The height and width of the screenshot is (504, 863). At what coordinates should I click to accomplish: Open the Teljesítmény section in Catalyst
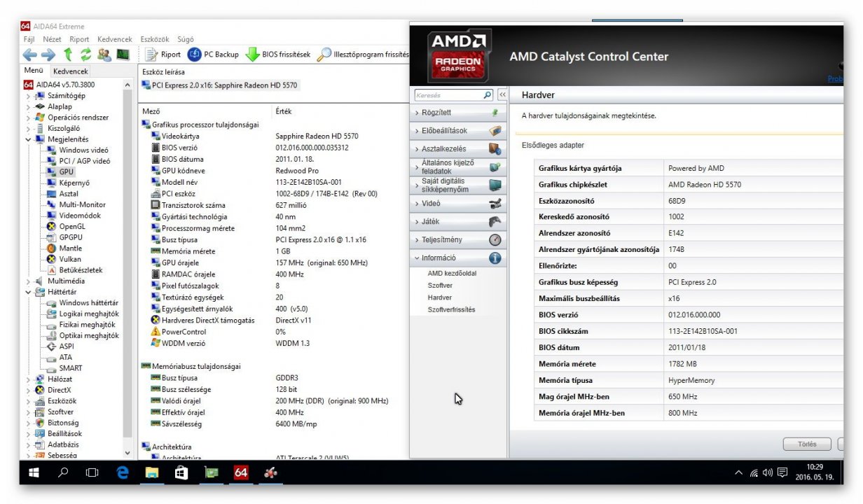point(460,239)
